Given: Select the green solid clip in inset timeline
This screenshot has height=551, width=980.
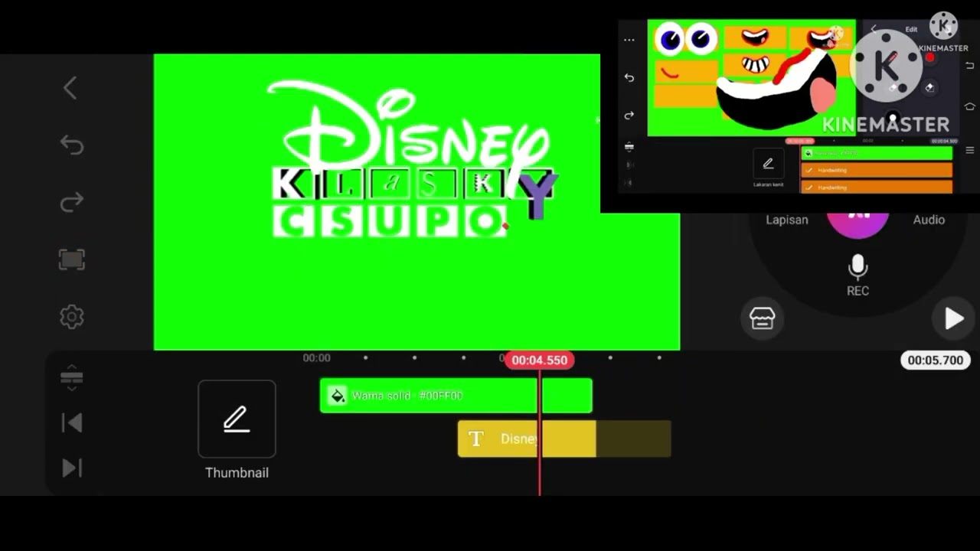Looking at the screenshot, I should pyautogui.click(x=877, y=153).
